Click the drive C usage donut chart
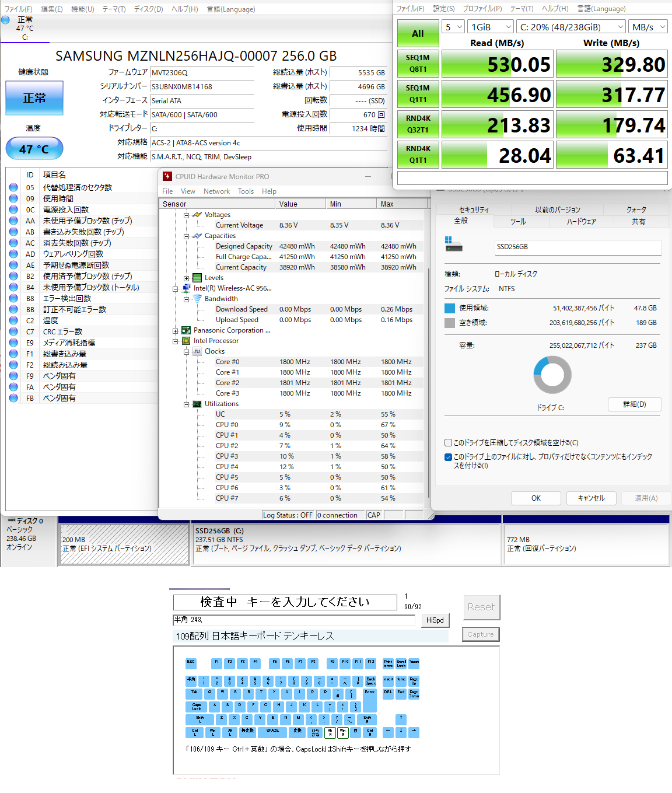 point(552,375)
